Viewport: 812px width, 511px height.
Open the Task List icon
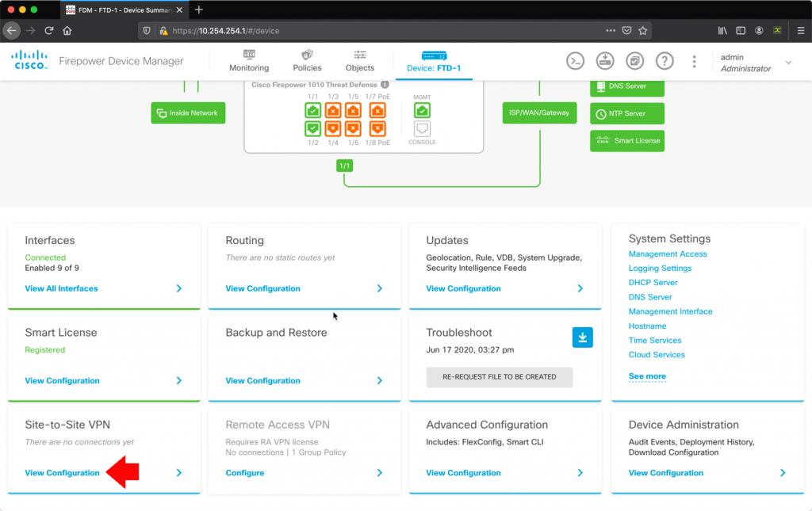tap(634, 61)
